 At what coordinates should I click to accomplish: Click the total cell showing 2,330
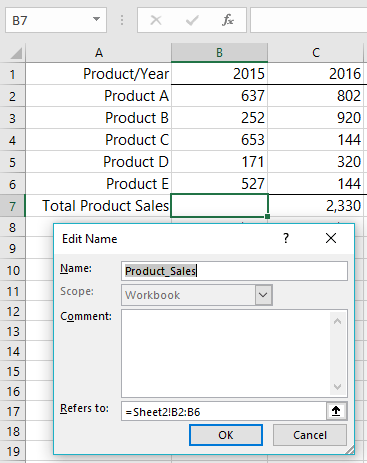click(316, 206)
